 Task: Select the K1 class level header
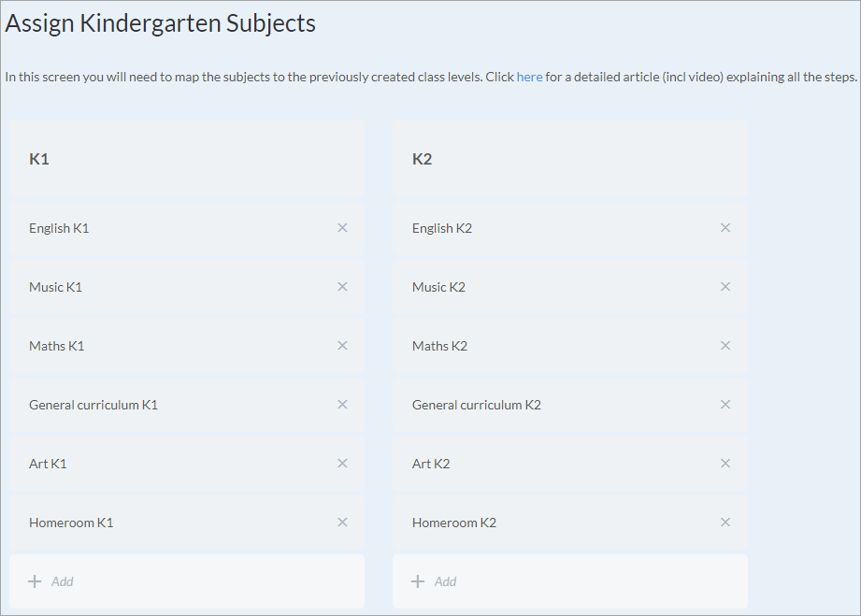187,159
